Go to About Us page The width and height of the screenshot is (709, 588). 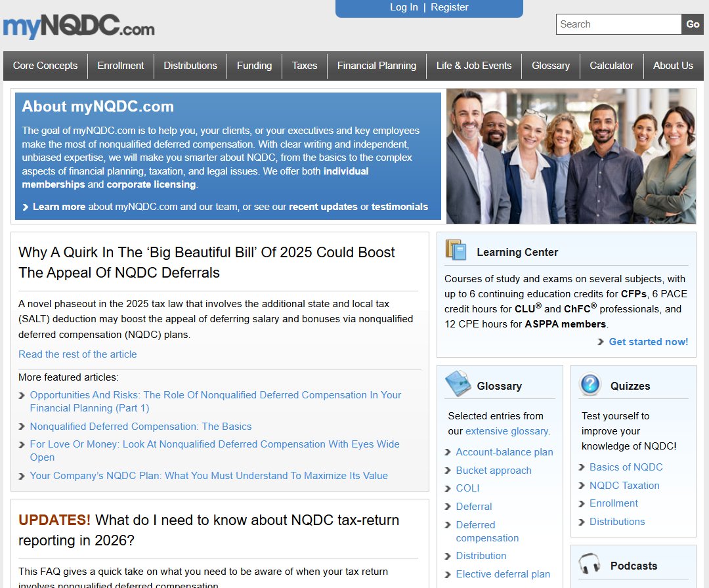tap(674, 66)
